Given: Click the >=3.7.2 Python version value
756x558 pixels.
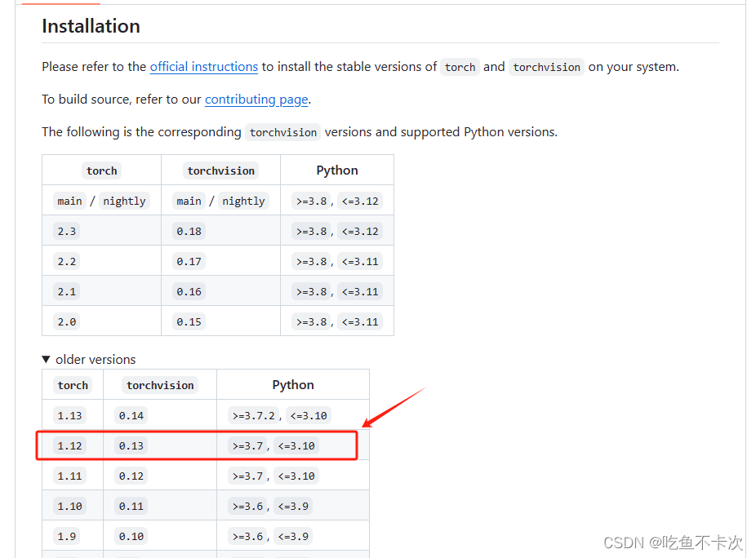Looking at the screenshot, I should coord(254,415).
